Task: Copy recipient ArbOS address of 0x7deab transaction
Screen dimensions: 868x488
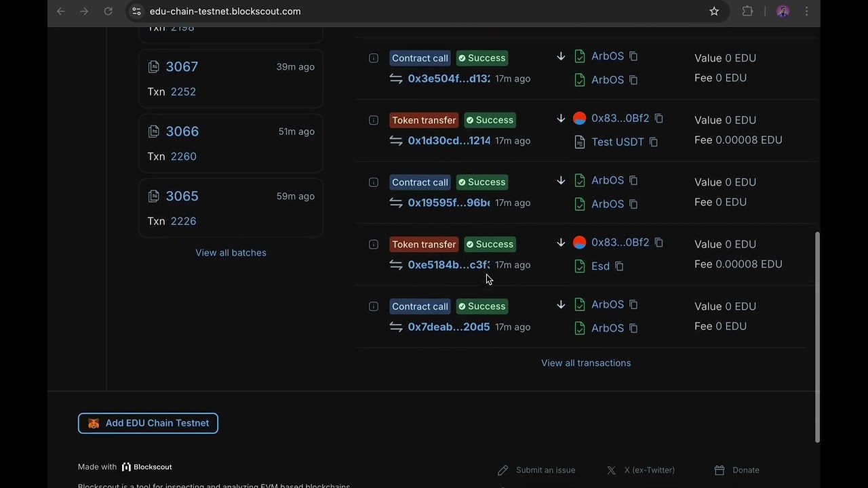Action: coord(633,328)
